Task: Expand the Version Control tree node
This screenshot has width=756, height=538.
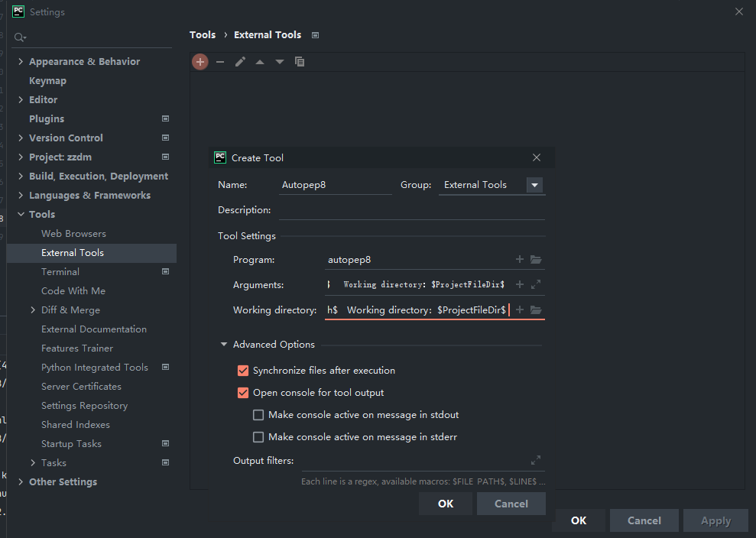Action: pos(21,138)
